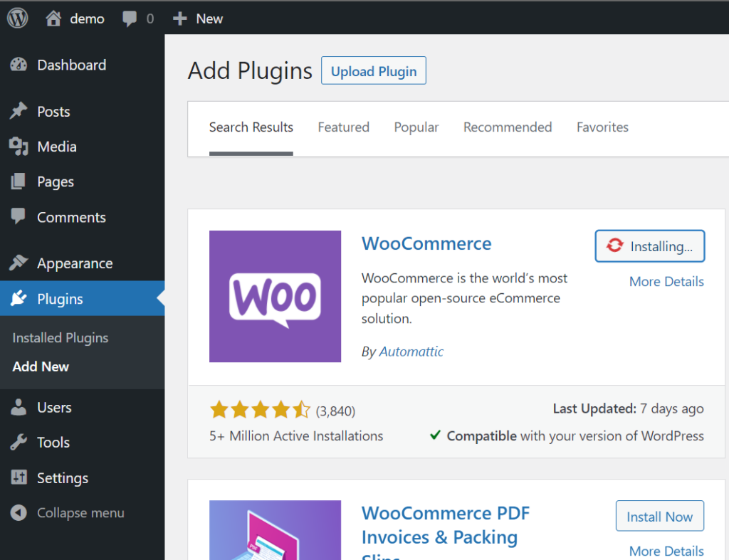Click the Last Updated: 7 days ago text

pyautogui.click(x=628, y=409)
